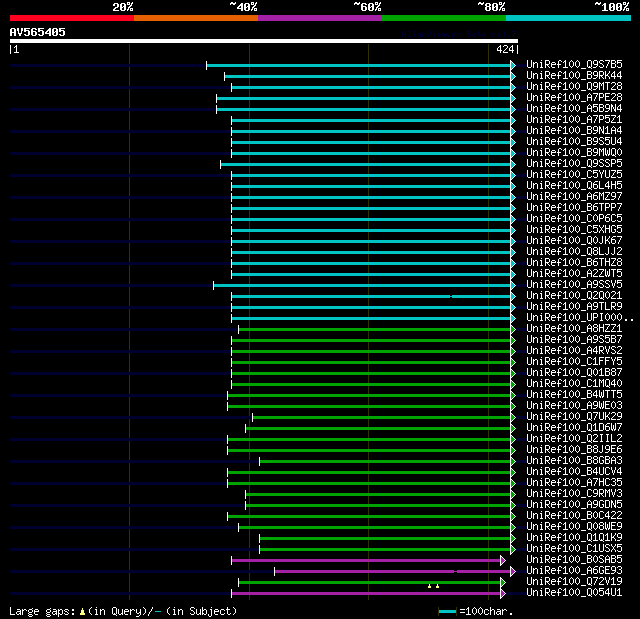This screenshot has width=640, height=619.
Task: Select UniRef100_C5YUZ5 in the hit list
Action: tap(574, 175)
